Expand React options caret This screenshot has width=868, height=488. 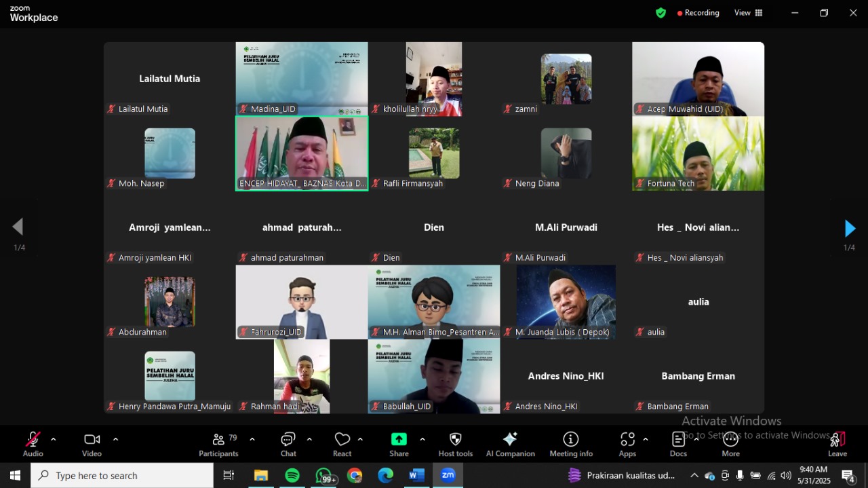pos(360,439)
